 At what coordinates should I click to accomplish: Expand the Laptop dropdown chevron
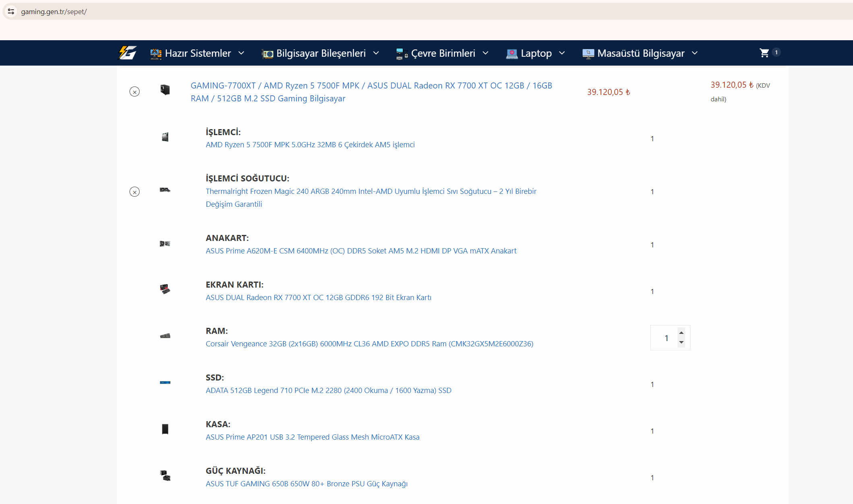562,53
